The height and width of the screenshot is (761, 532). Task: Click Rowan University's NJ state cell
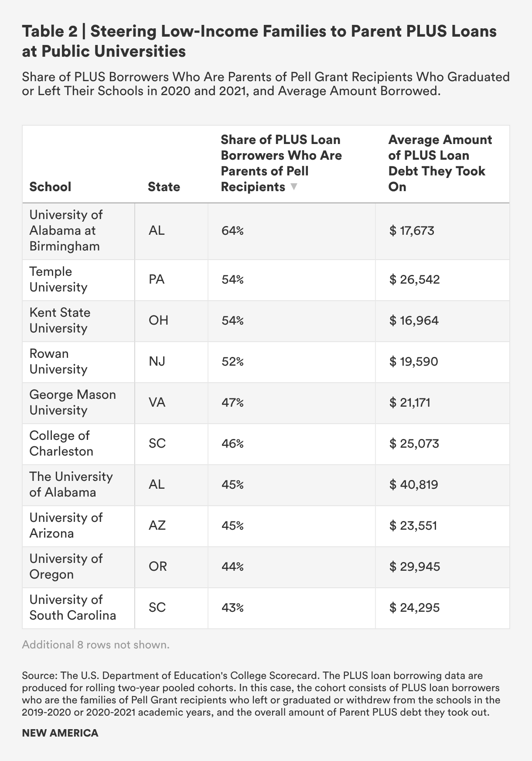click(x=157, y=361)
